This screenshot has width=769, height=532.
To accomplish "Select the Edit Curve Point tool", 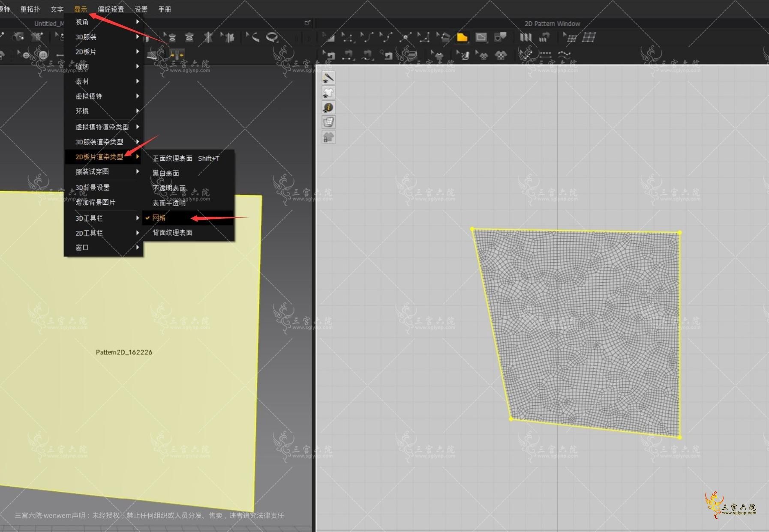I will 386,37.
